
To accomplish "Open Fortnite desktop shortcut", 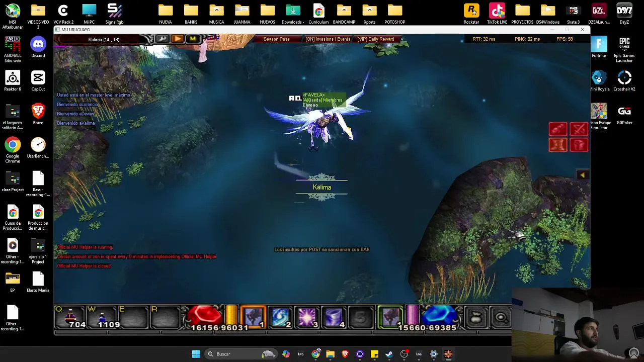I will [599, 48].
